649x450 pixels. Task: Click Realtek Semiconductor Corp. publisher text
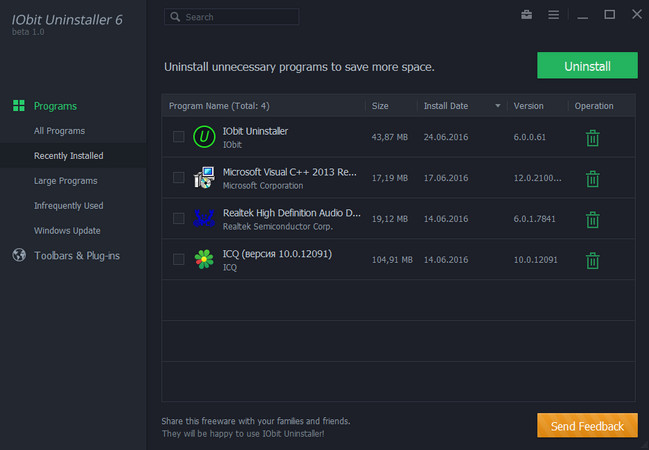278,226
